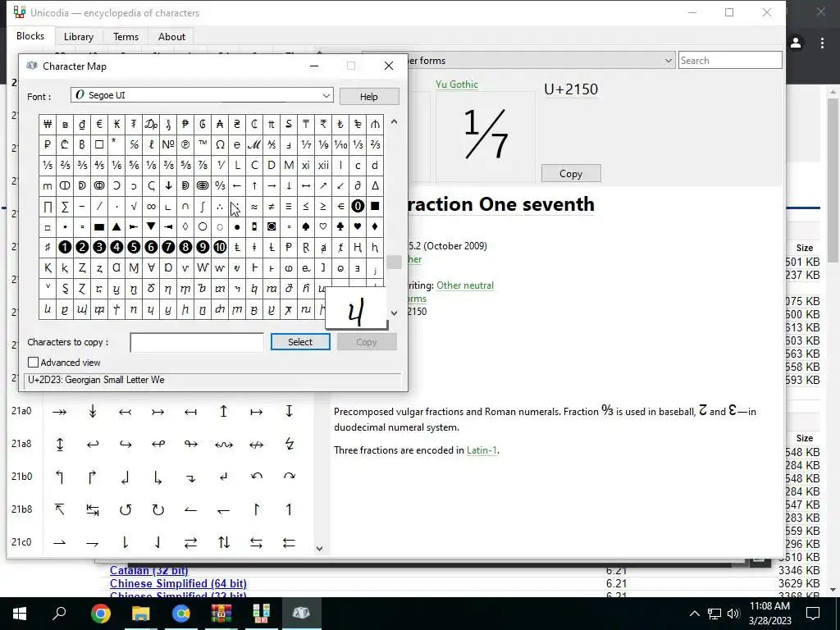Image resolution: width=840 pixels, height=630 pixels.
Task: Select the ▲ black up triangle glyph
Action: click(x=116, y=226)
